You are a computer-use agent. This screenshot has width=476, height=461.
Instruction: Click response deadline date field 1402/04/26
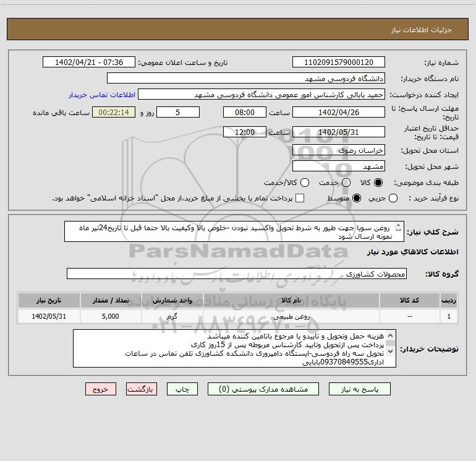pos(339,112)
